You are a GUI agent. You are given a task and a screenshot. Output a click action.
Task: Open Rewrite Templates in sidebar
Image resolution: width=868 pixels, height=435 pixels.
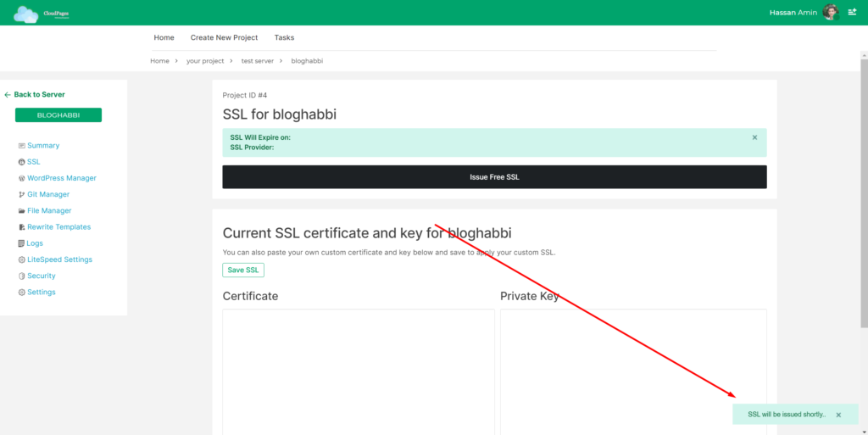pos(58,227)
